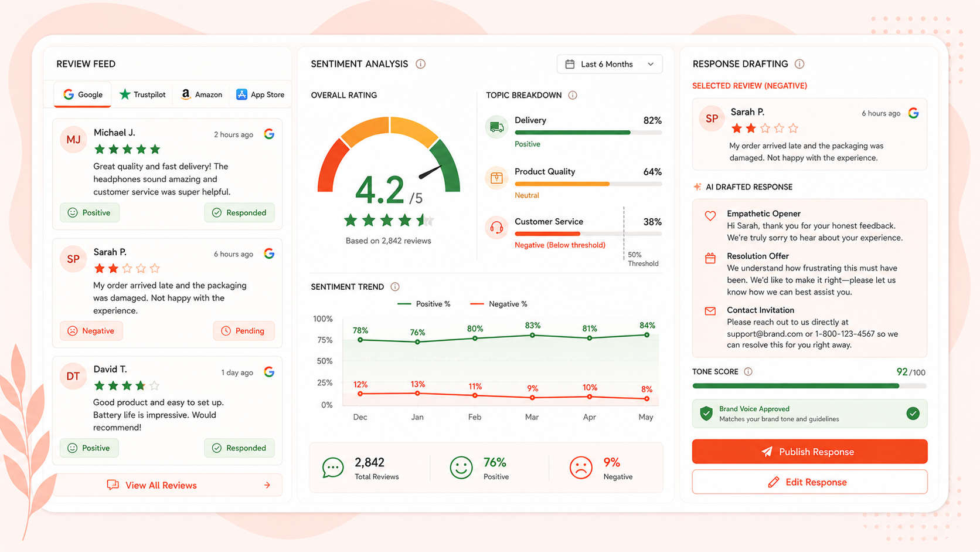Click the arrow icon on View All Reviews

267,485
